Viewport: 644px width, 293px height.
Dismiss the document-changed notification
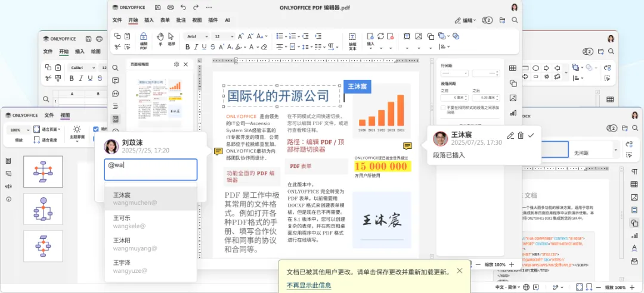[x=460, y=270]
